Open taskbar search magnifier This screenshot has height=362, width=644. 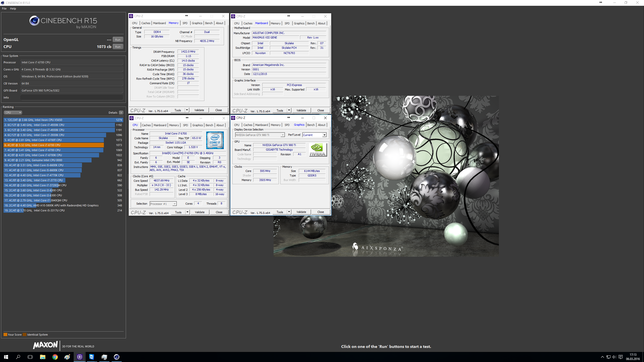[x=18, y=357]
